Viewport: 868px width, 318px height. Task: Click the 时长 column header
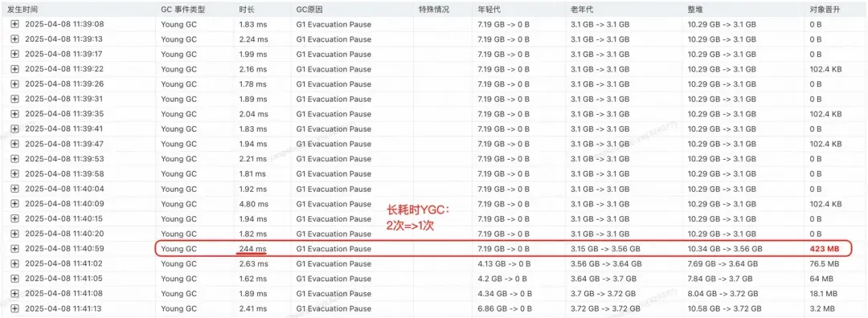(x=247, y=10)
